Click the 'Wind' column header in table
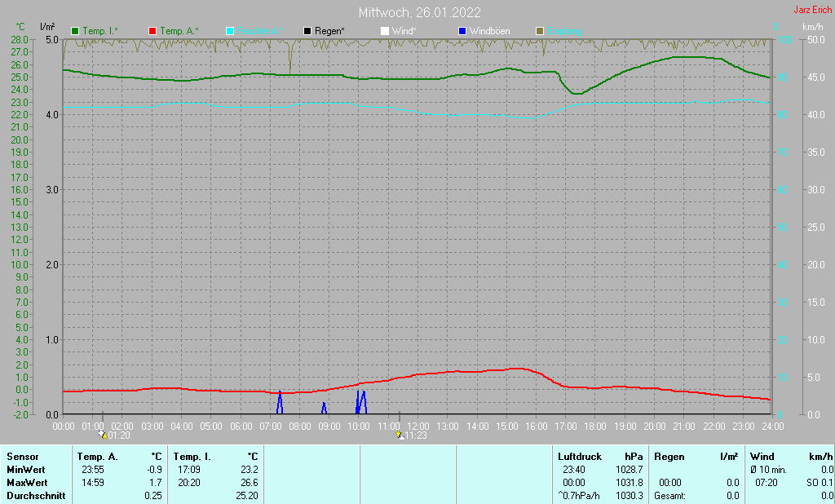Viewport: 835px width, 504px height. [762, 457]
